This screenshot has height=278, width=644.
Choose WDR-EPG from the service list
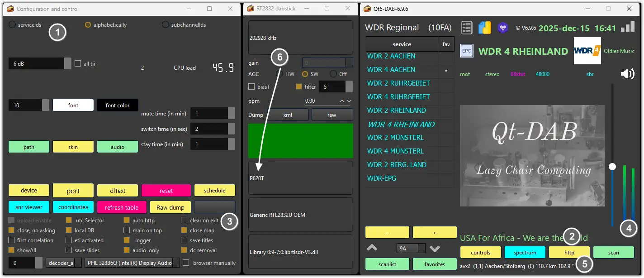(x=382, y=178)
